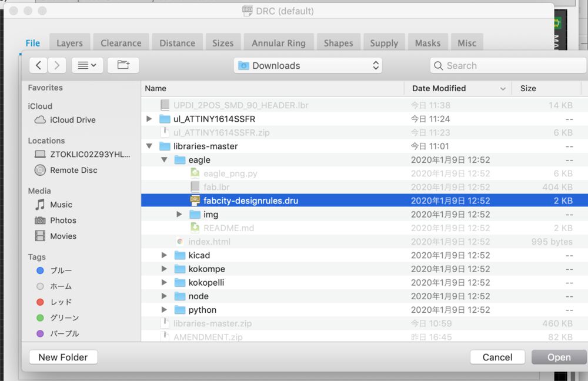This screenshot has height=381, width=588.
Task: Open Music in the Media sidebar
Action: 54,205
